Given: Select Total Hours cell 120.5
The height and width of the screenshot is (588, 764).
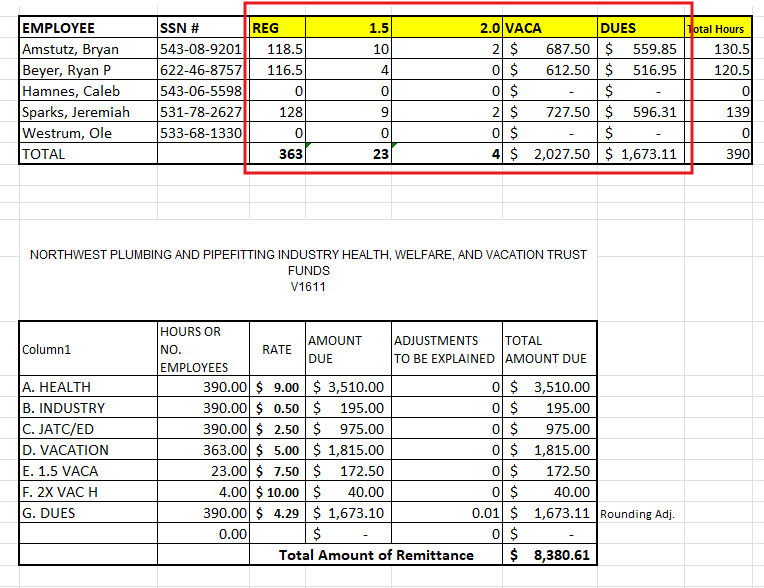Looking at the screenshot, I should click(718, 70).
